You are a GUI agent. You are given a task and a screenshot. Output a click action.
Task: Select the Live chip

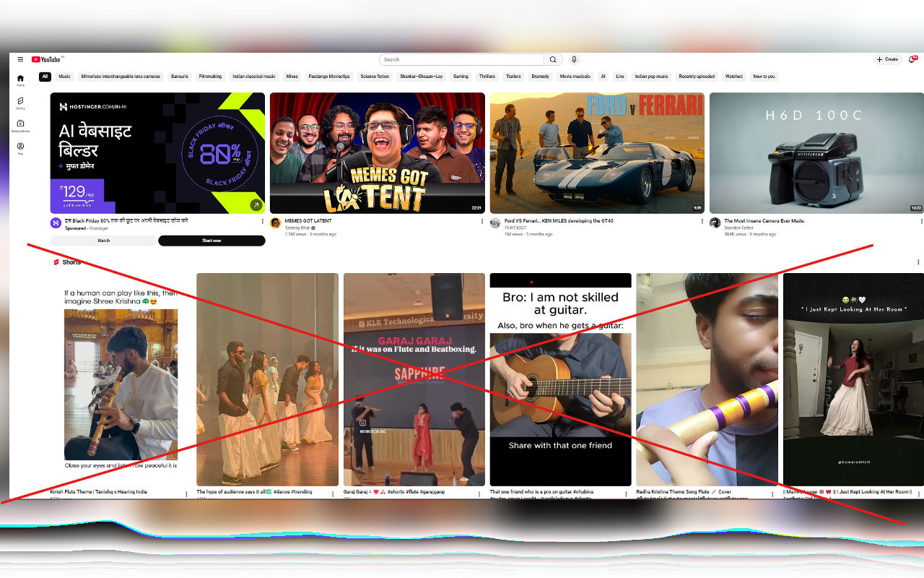pos(620,77)
